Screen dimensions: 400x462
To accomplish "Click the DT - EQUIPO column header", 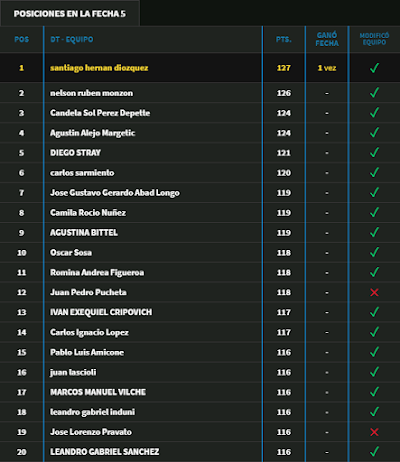I will click(72, 39).
